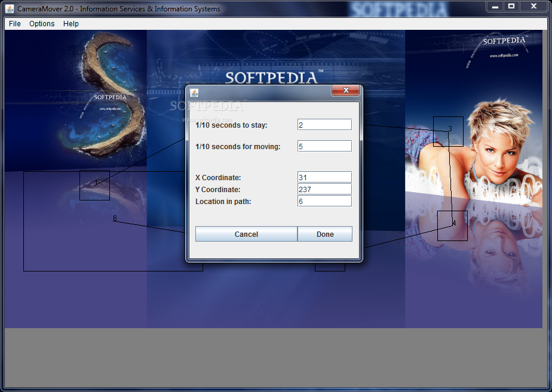
Task: Open the Help menu
Action: [x=70, y=23]
